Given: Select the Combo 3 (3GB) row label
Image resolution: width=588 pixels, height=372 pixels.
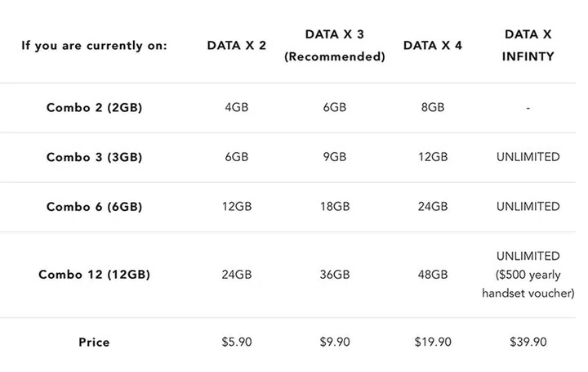Looking at the screenshot, I should coord(94,157).
